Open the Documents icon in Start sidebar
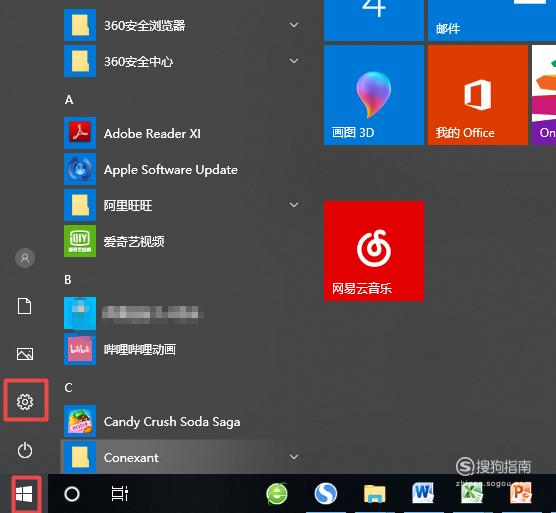Viewport: 556px width, 513px height. point(24,306)
